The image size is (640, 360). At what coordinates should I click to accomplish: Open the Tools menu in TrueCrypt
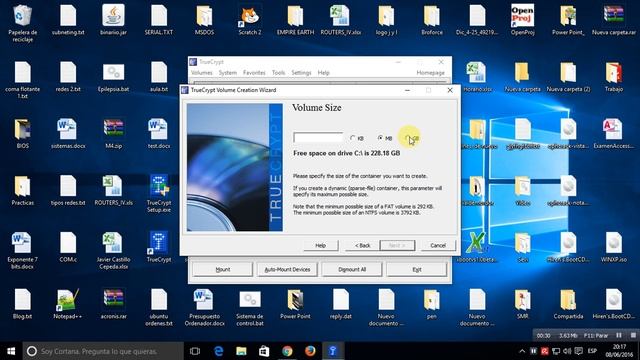[278, 73]
